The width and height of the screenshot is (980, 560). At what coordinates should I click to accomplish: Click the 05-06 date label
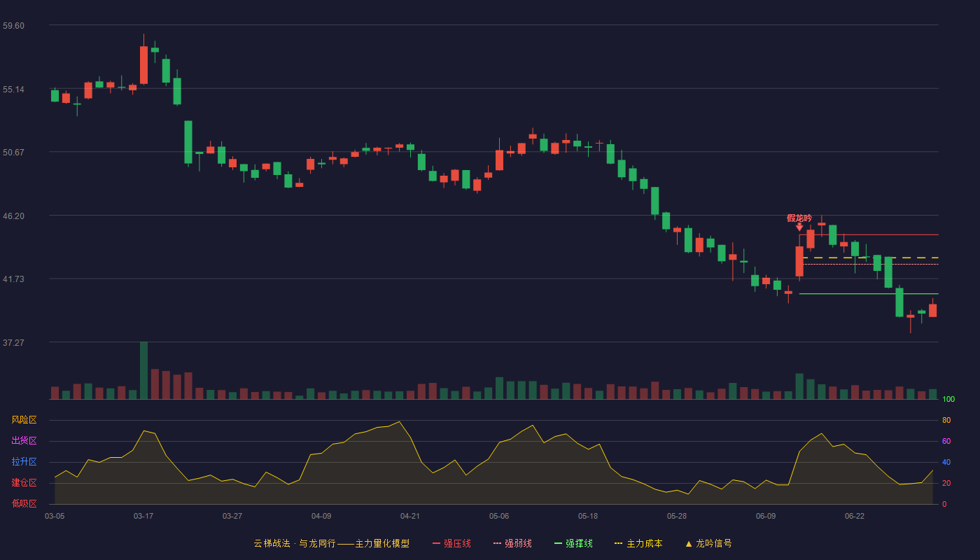(x=499, y=516)
